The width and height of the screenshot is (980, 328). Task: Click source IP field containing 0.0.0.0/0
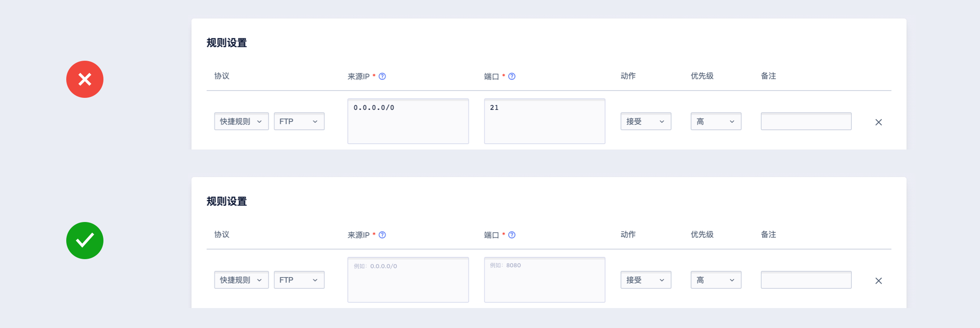(x=408, y=121)
